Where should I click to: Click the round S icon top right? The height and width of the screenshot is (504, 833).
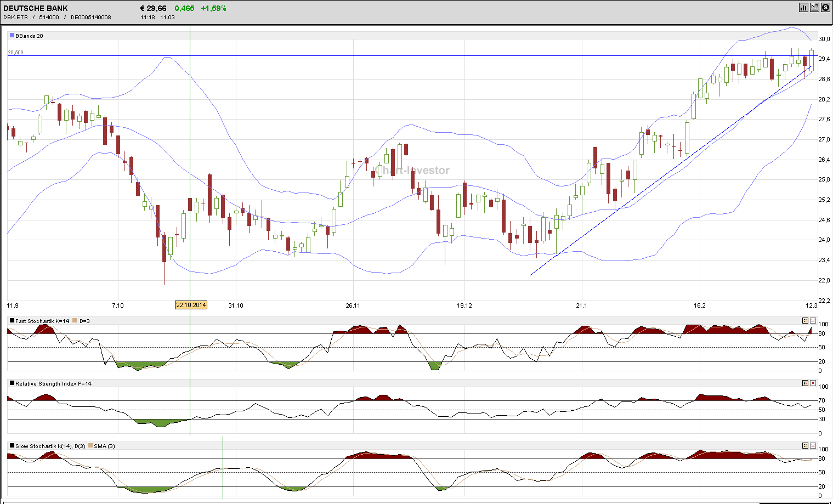click(x=825, y=8)
